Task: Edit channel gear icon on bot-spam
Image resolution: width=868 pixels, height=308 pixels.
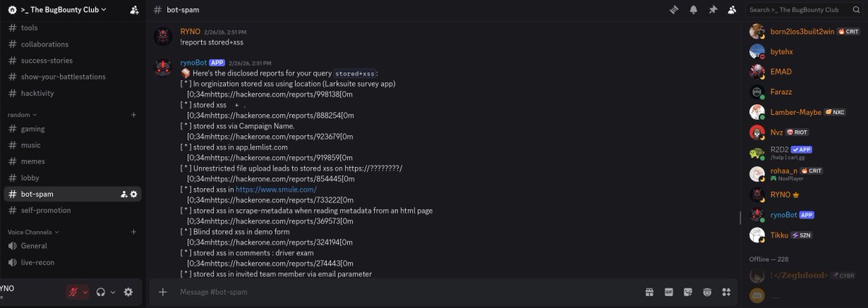Action: tap(134, 194)
